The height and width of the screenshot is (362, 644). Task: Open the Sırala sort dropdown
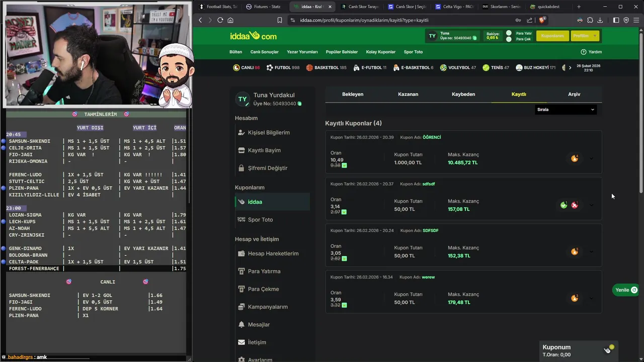point(566,110)
